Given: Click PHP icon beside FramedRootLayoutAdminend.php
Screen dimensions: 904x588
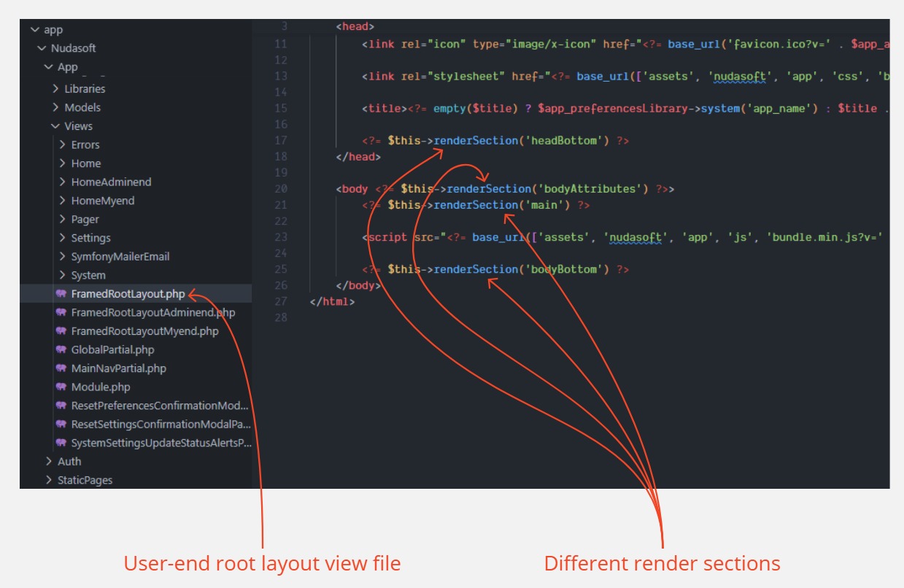Looking at the screenshot, I should click(x=61, y=312).
